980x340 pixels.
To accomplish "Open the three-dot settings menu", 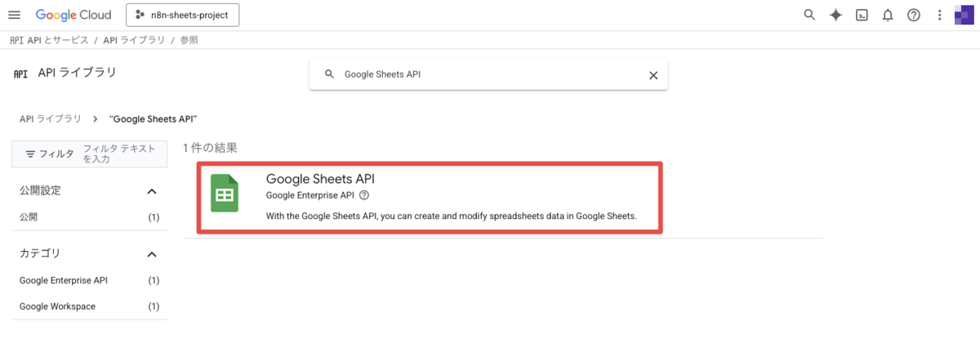I will (940, 15).
